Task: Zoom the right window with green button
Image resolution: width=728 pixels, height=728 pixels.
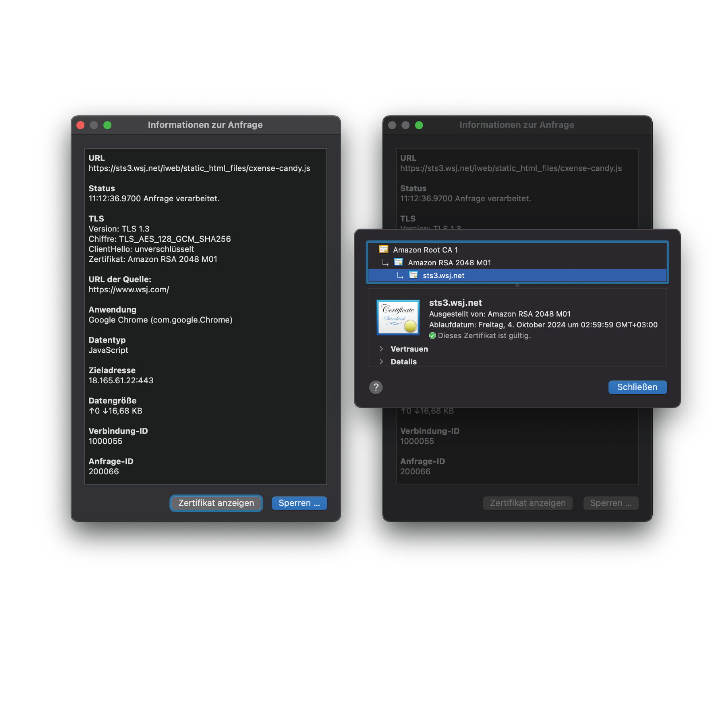Action: click(419, 125)
